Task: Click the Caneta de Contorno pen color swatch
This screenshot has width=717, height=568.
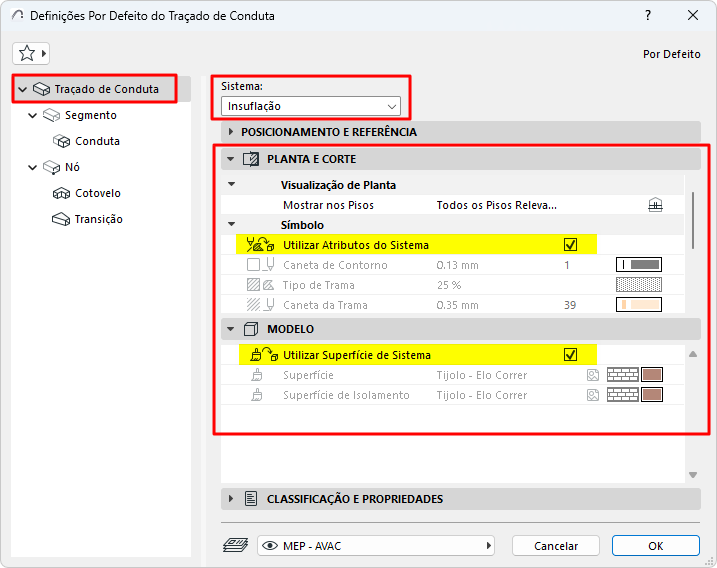Action: tap(639, 264)
